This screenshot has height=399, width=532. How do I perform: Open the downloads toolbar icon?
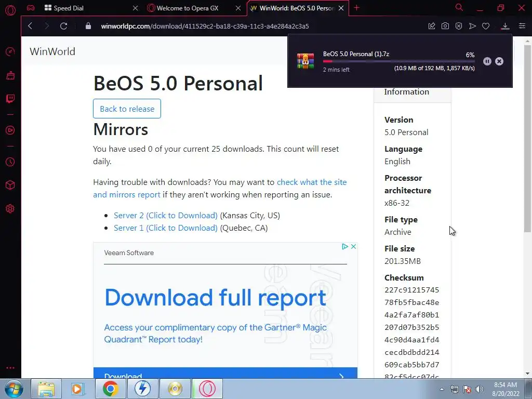pyautogui.click(x=505, y=26)
